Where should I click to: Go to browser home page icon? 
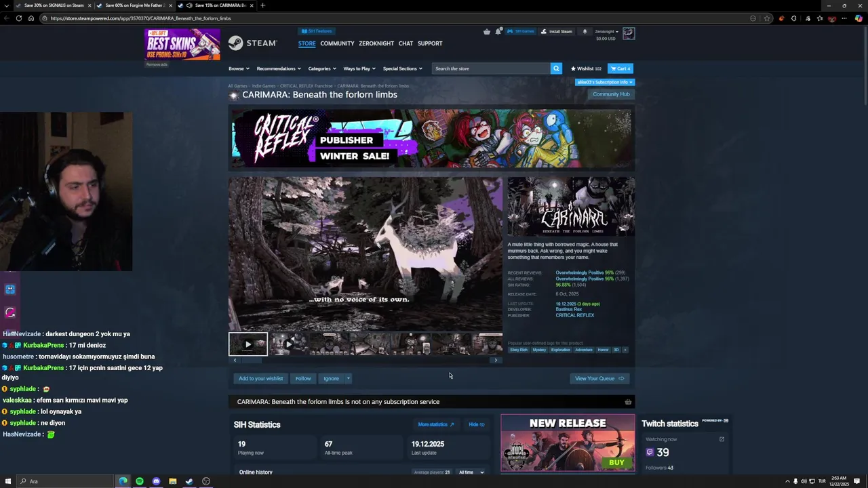(x=31, y=18)
